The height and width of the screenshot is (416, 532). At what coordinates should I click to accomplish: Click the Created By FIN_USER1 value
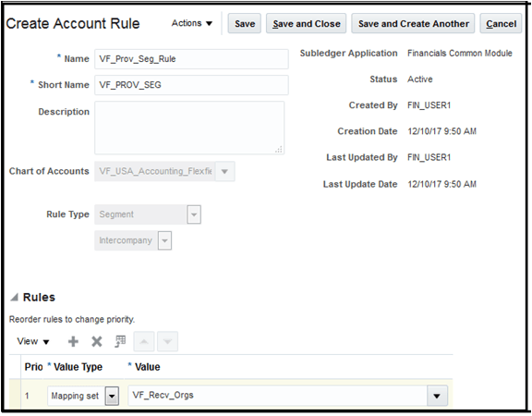[429, 105]
